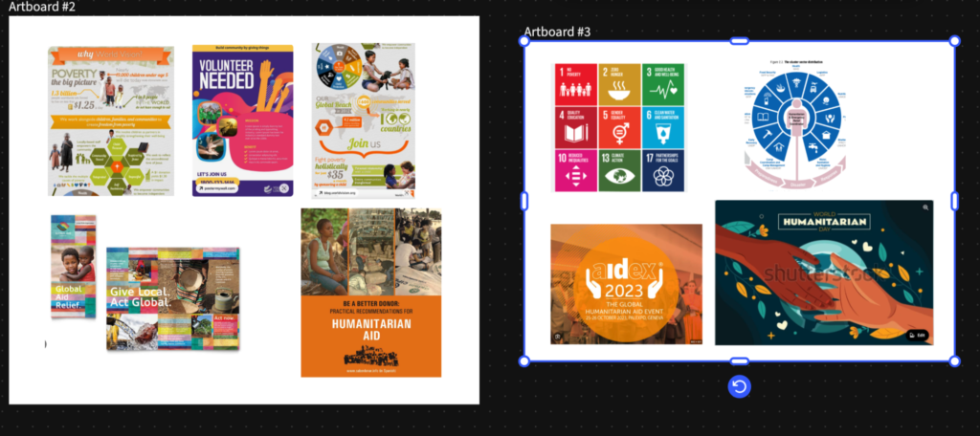This screenshot has width=980, height=436.
Task: Click the top-edge middle handle of Artboard #3
Action: click(x=739, y=40)
